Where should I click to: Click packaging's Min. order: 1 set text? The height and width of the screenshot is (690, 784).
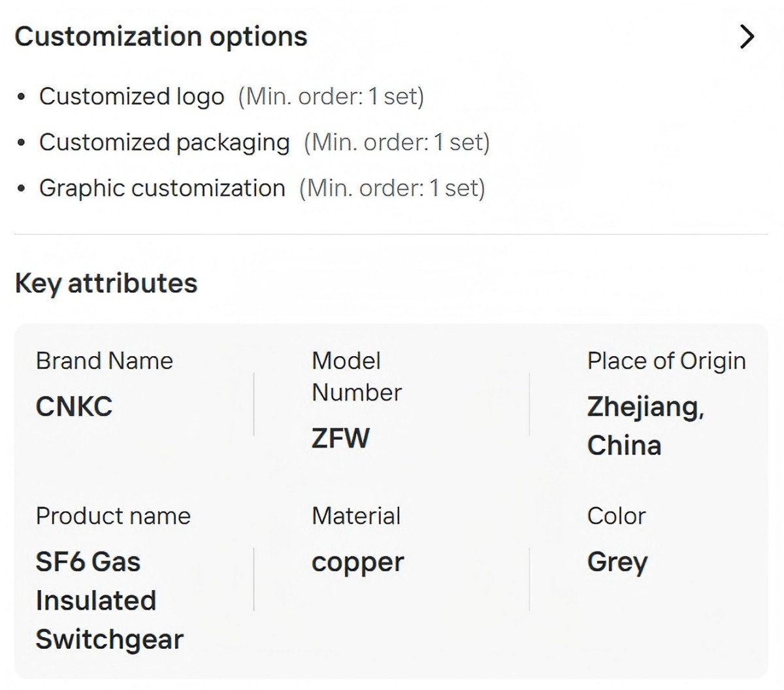tap(397, 142)
